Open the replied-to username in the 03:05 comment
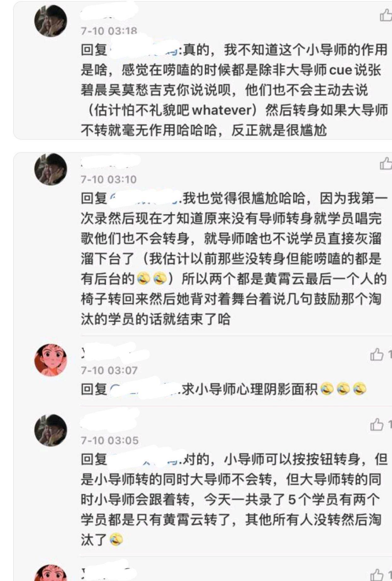This screenshot has width=392, height=581. [x=146, y=459]
